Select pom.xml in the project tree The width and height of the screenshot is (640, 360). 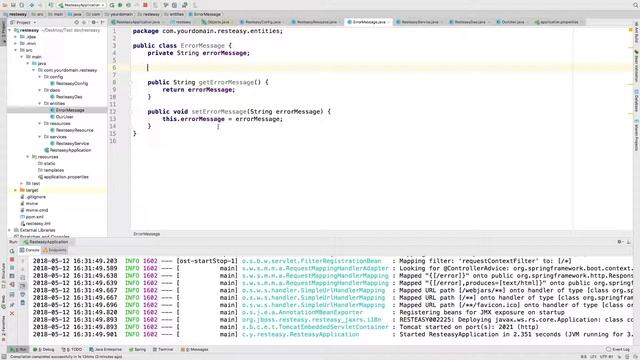pos(34,217)
